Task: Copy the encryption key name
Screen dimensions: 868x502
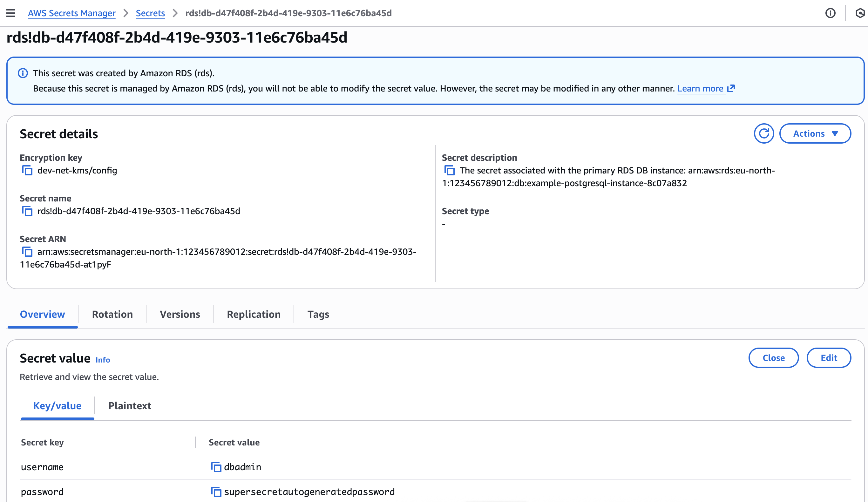Action: coord(27,171)
